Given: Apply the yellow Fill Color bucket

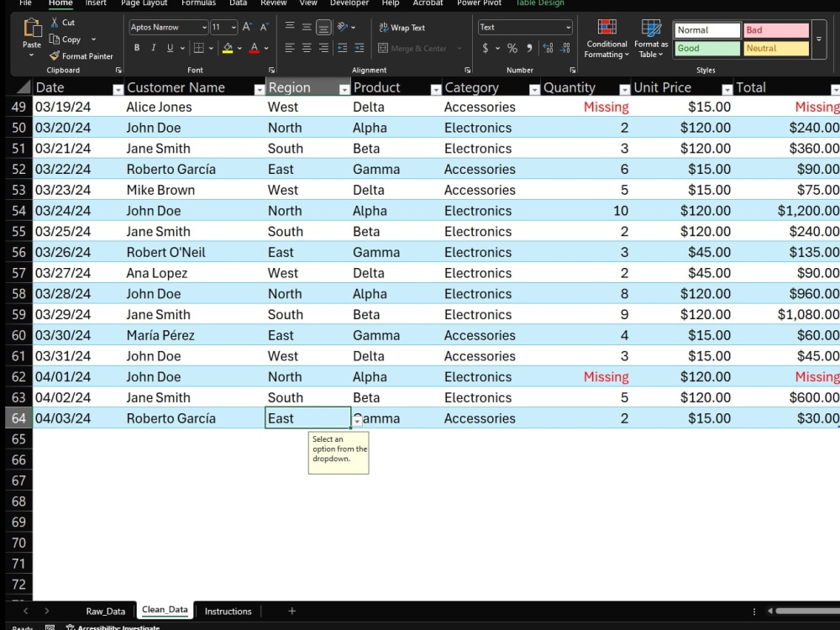Looking at the screenshot, I should 228,48.
